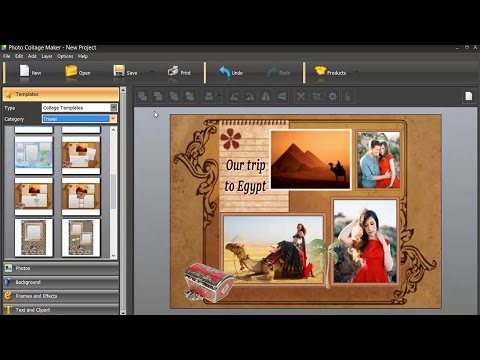This screenshot has width=480, height=360.
Task: Expand the Frames and Effects section
Action: tap(61, 296)
